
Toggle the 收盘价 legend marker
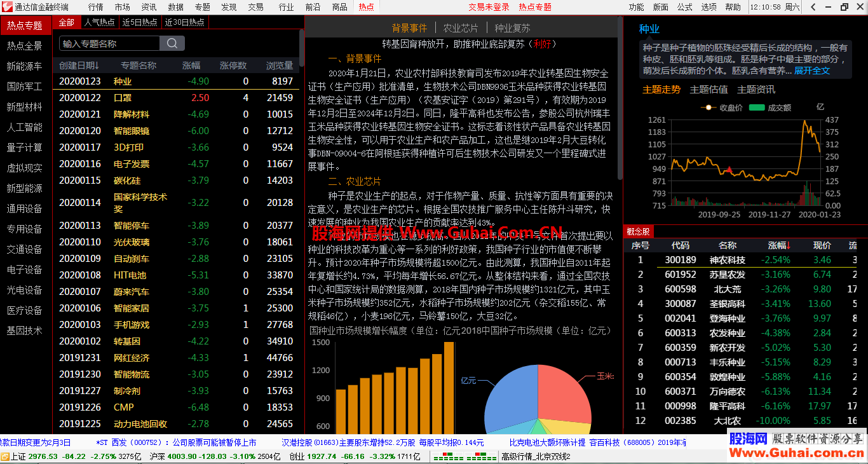click(708, 107)
